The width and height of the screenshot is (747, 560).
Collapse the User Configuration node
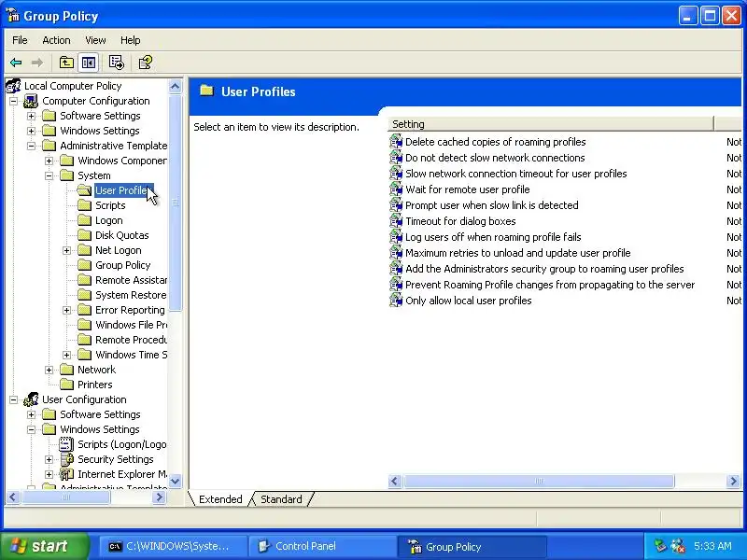(13, 399)
